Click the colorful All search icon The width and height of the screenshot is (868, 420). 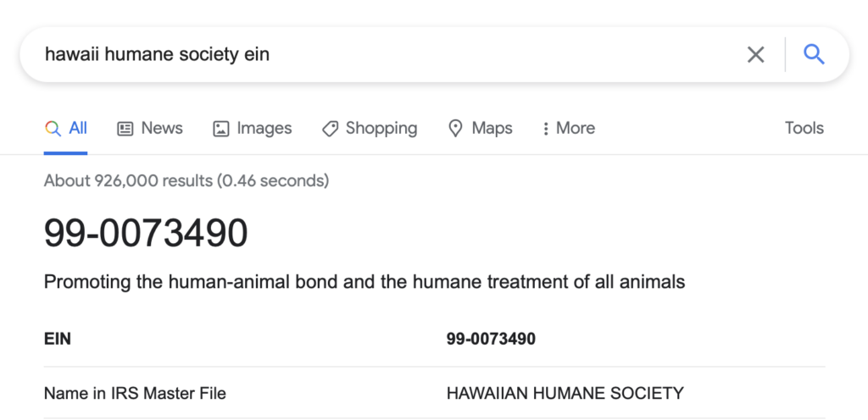pyautogui.click(x=53, y=129)
